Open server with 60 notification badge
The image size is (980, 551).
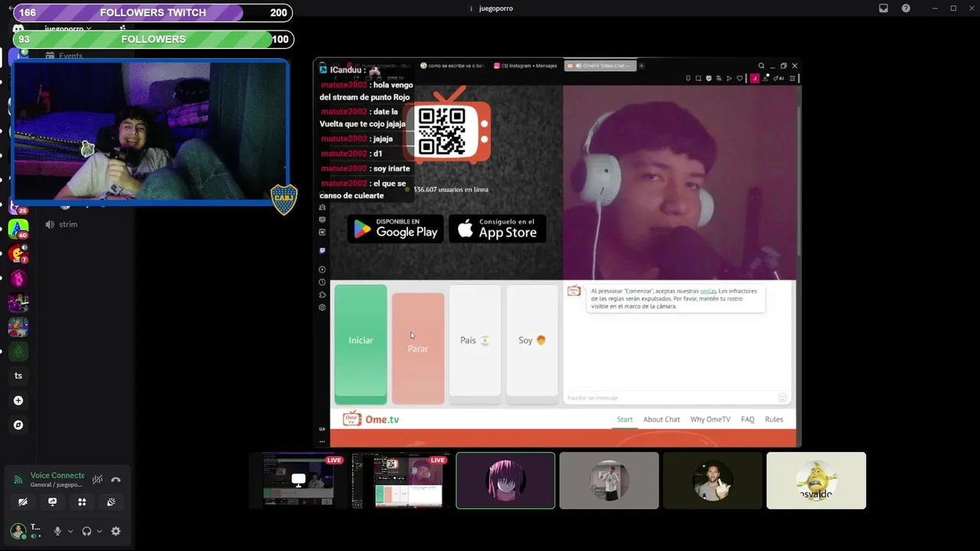pyautogui.click(x=18, y=229)
